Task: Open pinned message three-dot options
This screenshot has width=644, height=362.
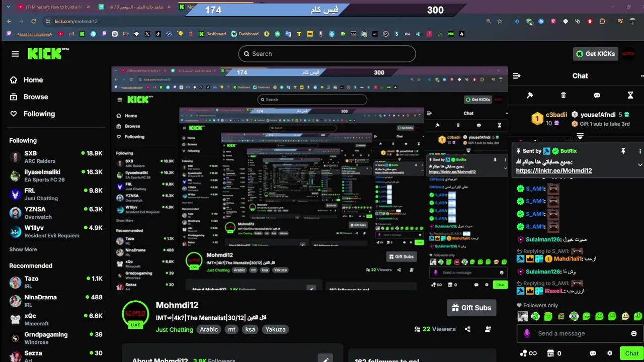Action: (640, 151)
